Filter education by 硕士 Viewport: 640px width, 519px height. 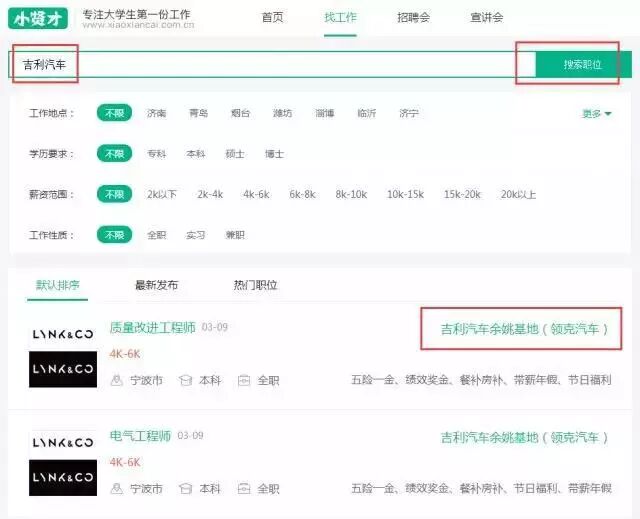(x=235, y=154)
